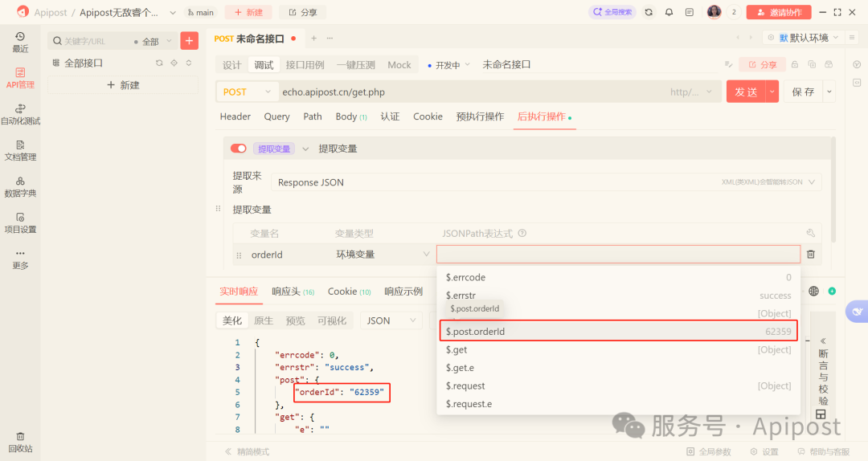This screenshot has width=868, height=461.
Task: Open the POST method dropdown
Action: (247, 92)
